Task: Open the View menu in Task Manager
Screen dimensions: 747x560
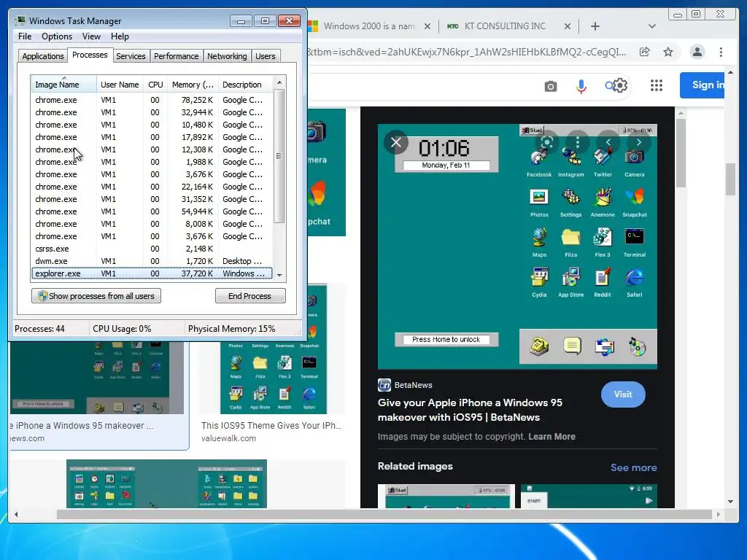Action: [x=91, y=36]
